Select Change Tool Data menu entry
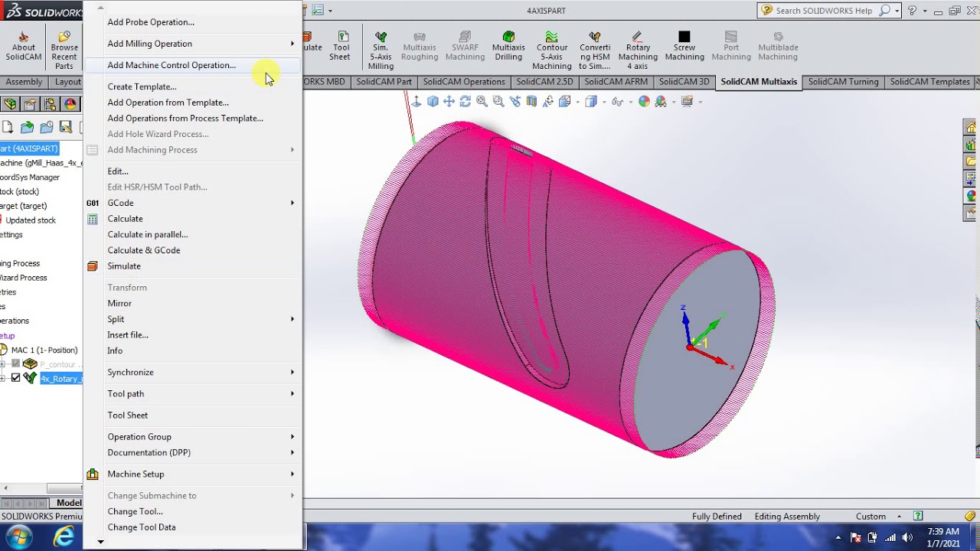980x551 pixels. [142, 527]
